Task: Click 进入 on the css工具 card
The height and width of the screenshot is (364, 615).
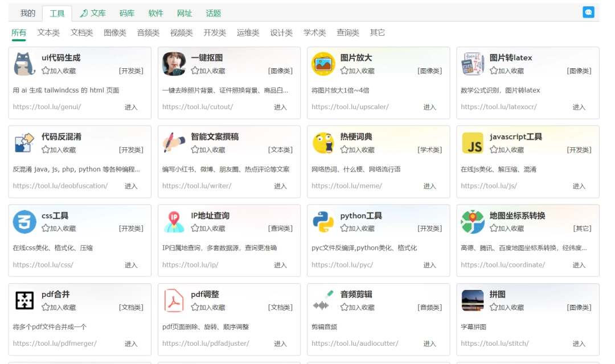Action: pyautogui.click(x=131, y=265)
